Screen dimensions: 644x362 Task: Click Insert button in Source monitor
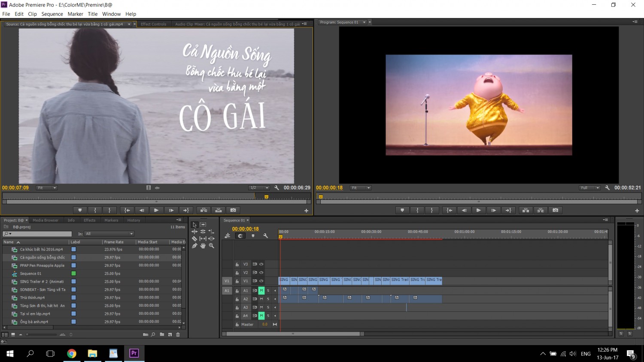click(x=204, y=210)
